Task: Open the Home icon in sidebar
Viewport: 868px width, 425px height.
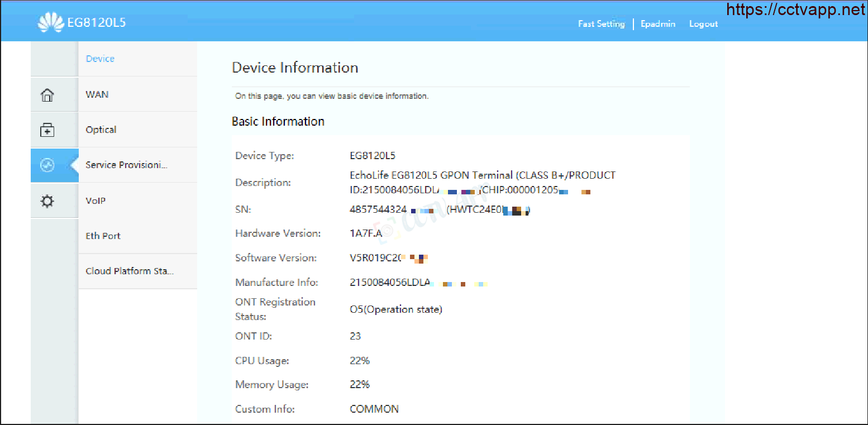Action: [47, 95]
